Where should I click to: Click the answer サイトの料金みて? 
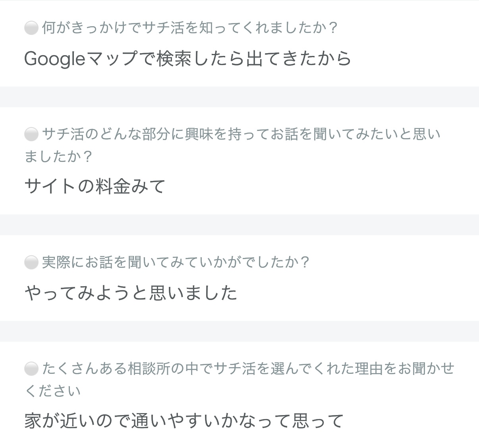[x=95, y=186]
